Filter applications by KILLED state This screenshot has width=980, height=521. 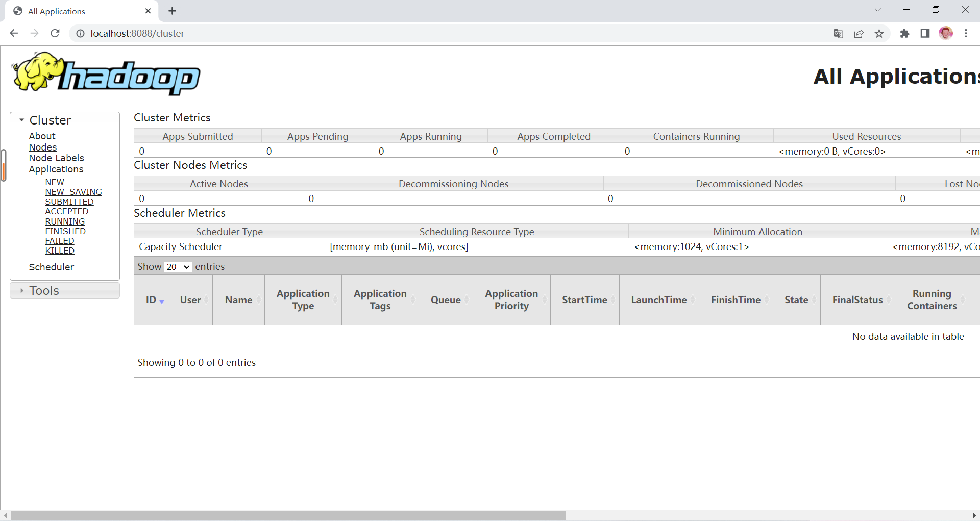[60, 251]
